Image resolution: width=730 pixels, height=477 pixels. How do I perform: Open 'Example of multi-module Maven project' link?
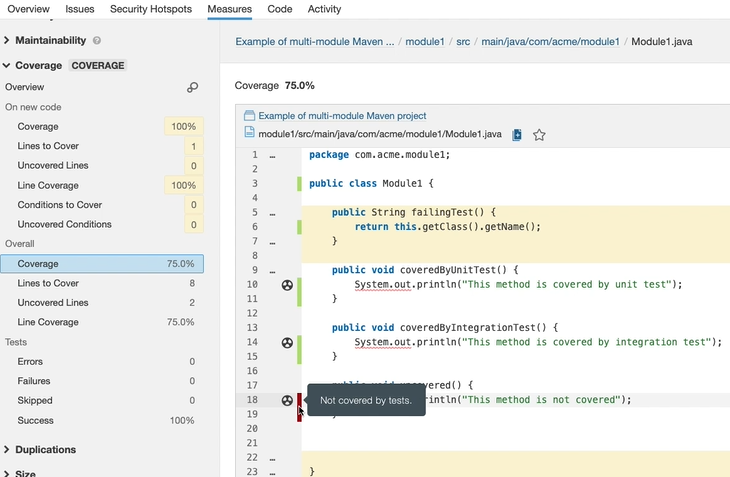point(342,116)
